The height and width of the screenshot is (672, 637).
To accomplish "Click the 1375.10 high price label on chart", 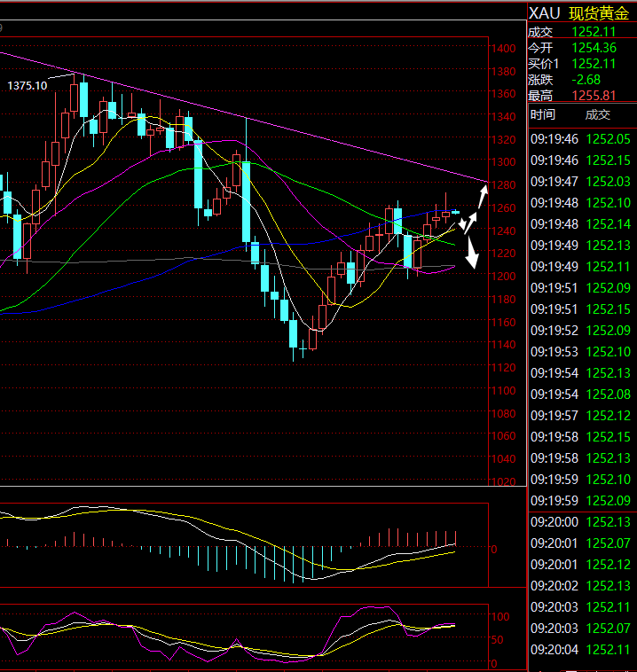I will pyautogui.click(x=27, y=86).
